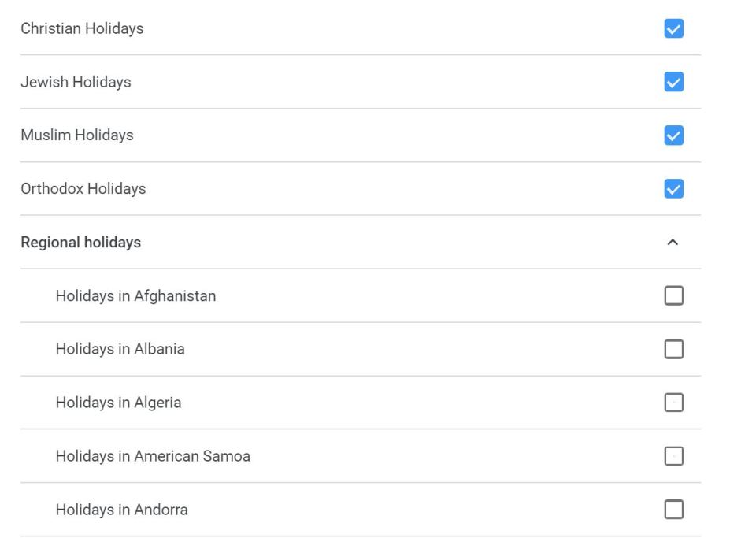Check the Holidays in Albania box
756x538 pixels.
tap(673, 349)
